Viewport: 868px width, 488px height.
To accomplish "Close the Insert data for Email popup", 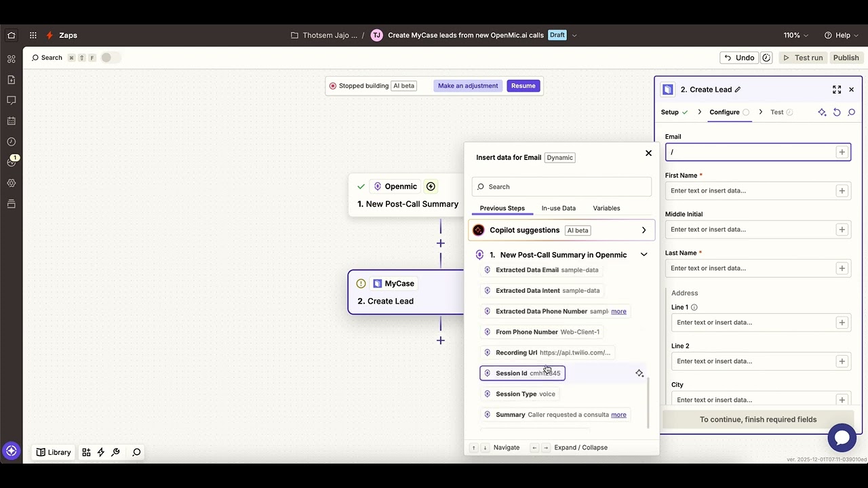I will click(x=648, y=153).
